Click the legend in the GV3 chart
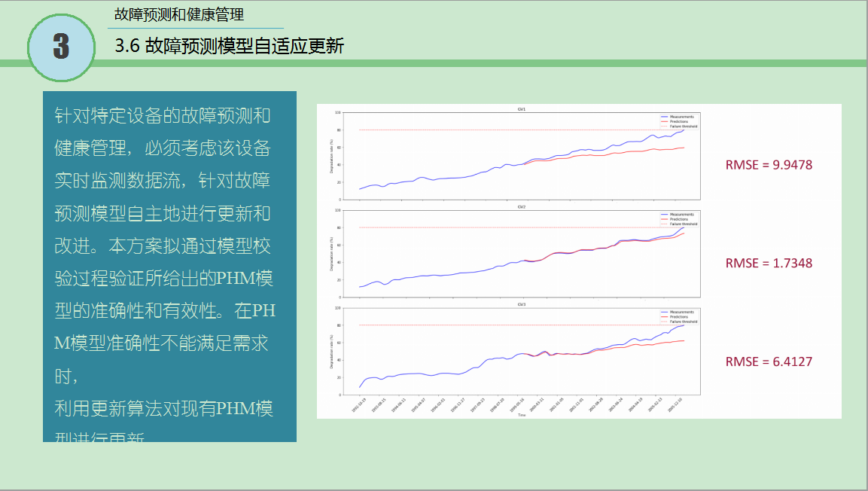 [679, 316]
